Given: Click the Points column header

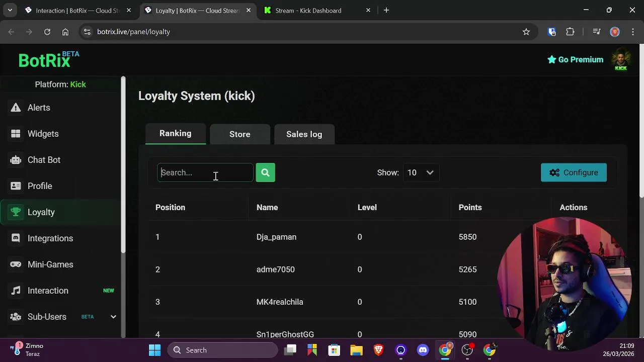Looking at the screenshot, I should pos(470,207).
